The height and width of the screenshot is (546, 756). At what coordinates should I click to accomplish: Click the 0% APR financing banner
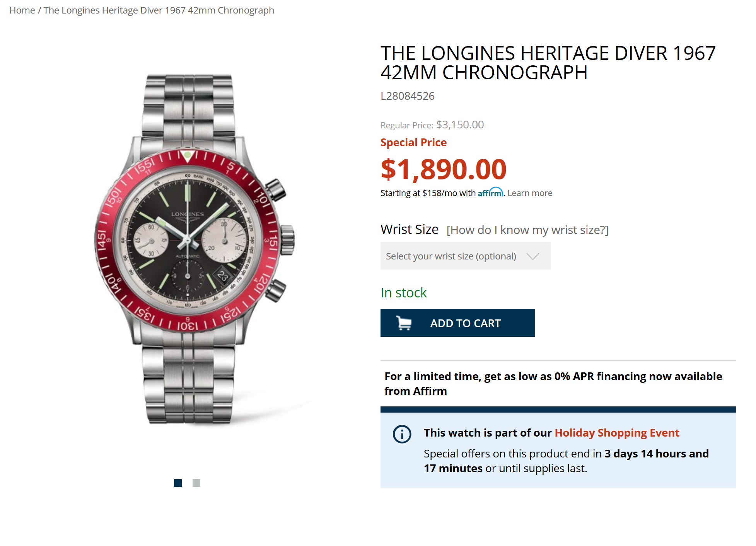coord(553,383)
